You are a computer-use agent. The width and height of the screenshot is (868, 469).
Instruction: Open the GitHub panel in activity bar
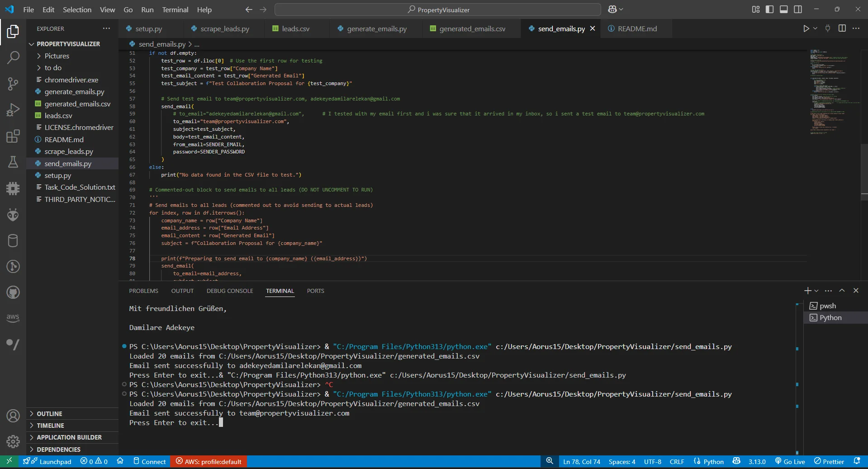tap(13, 292)
